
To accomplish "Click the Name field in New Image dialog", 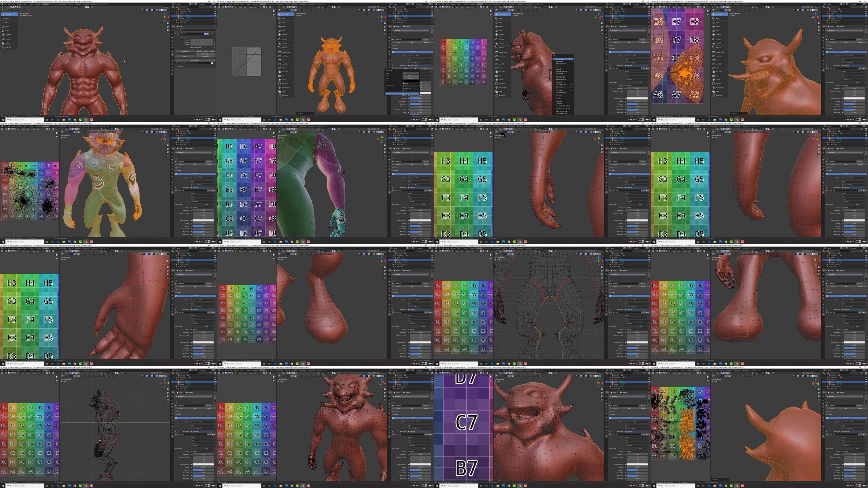I will [411, 73].
